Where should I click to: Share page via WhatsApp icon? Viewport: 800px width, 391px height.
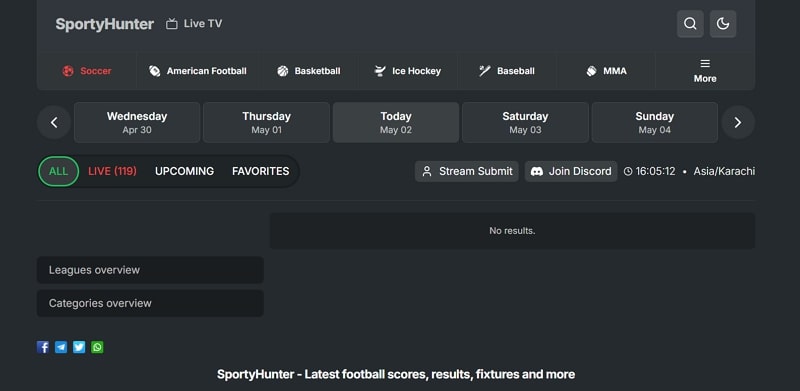(x=97, y=347)
